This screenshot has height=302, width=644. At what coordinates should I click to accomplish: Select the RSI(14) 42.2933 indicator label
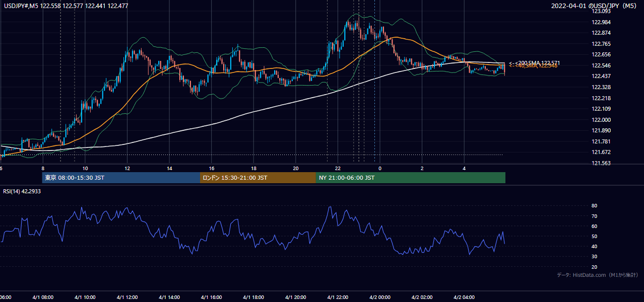click(22, 192)
